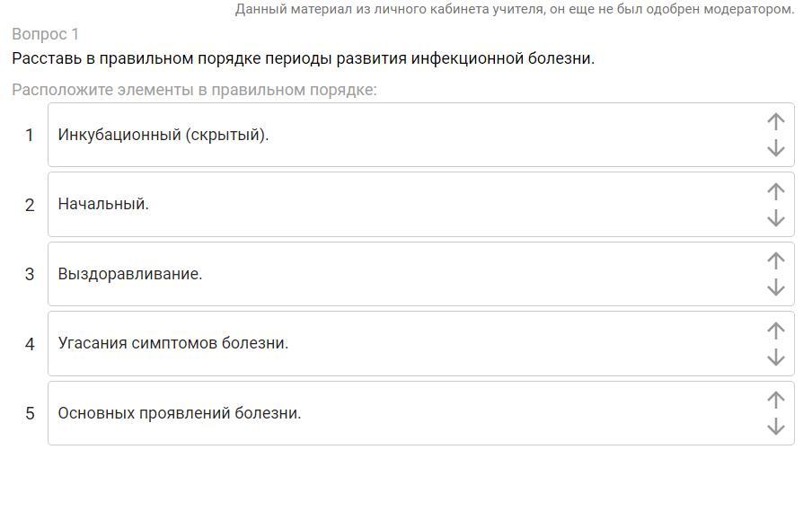Click the question text about периоды развития
The height and width of the screenshot is (529, 812).
303,58
